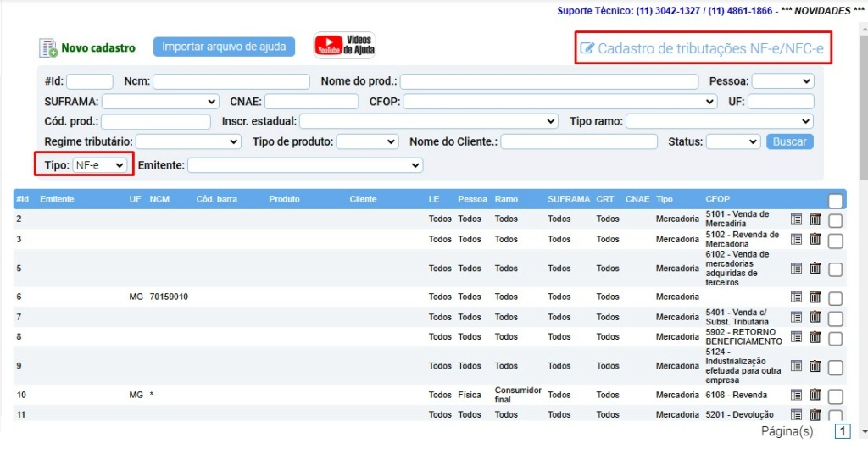Image resolution: width=868 pixels, height=449 pixels.
Task: Check the box for row 9
Action: [x=835, y=368]
